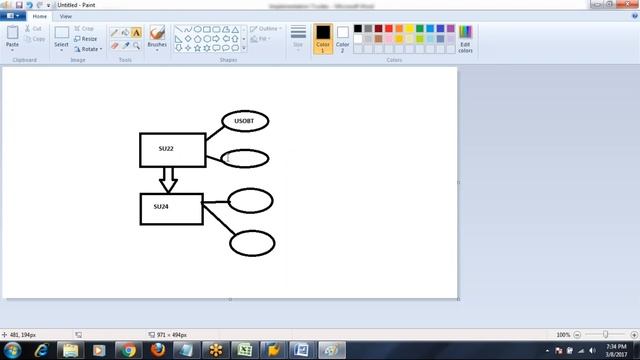
Task: Expand the Brushes dropdown arrow
Action: 157,50
